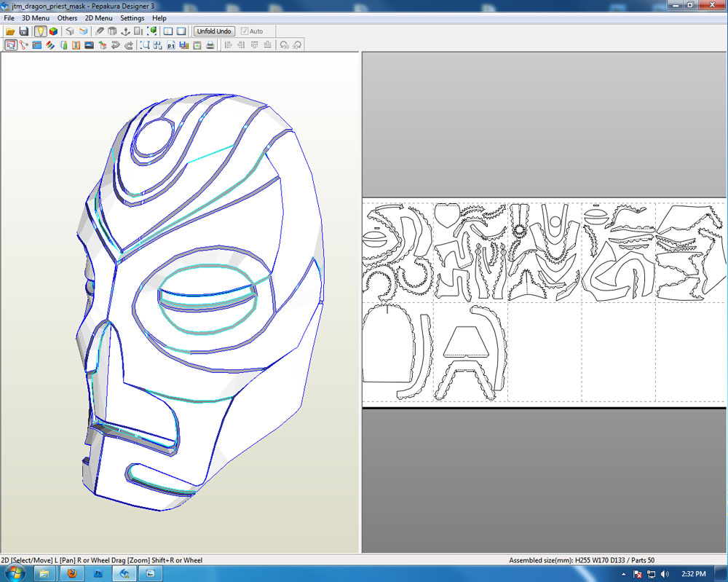The image size is (728, 582).
Task: Toggle the light bulb lighting button
Action: (x=40, y=31)
